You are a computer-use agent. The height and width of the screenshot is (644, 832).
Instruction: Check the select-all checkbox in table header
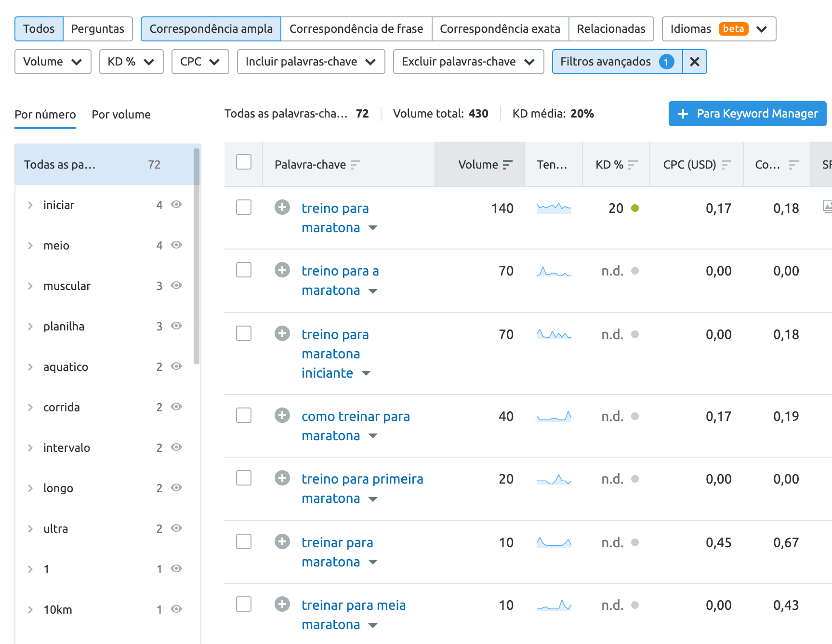click(x=244, y=162)
